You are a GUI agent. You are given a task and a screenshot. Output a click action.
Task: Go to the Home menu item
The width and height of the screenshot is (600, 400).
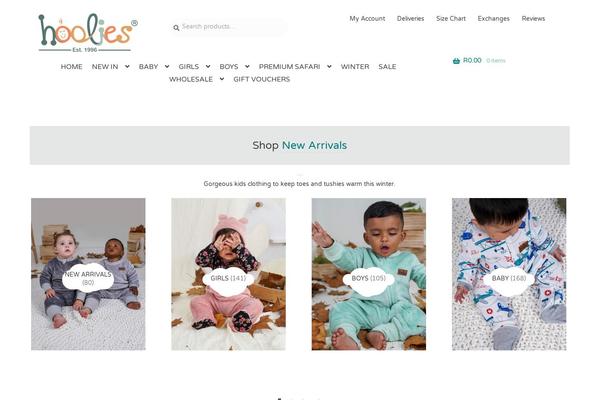tap(72, 67)
